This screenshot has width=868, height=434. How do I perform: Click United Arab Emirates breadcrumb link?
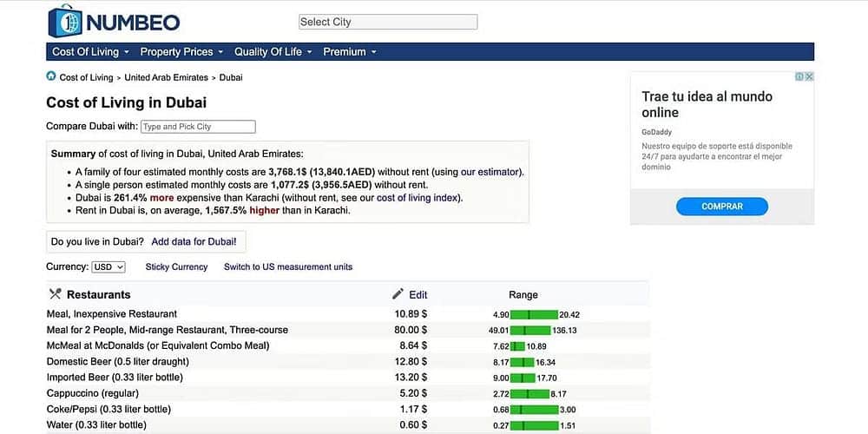(x=166, y=77)
